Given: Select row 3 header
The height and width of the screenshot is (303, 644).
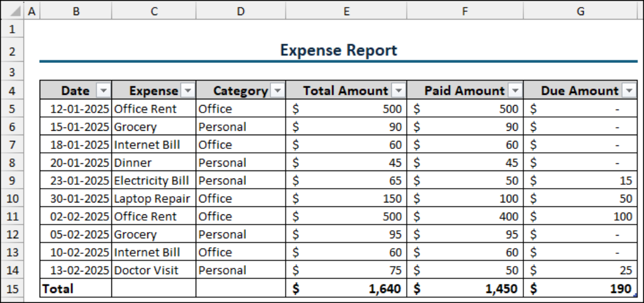Looking at the screenshot, I should (x=12, y=72).
